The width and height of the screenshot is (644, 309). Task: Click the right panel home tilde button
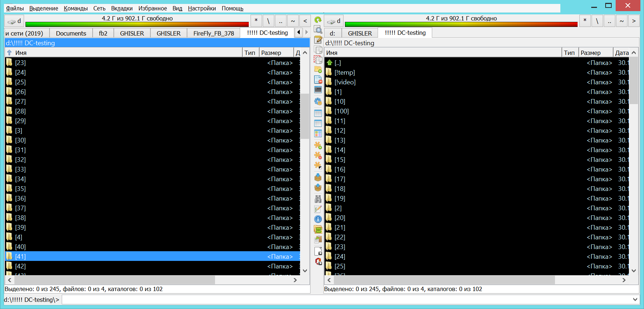(x=621, y=21)
